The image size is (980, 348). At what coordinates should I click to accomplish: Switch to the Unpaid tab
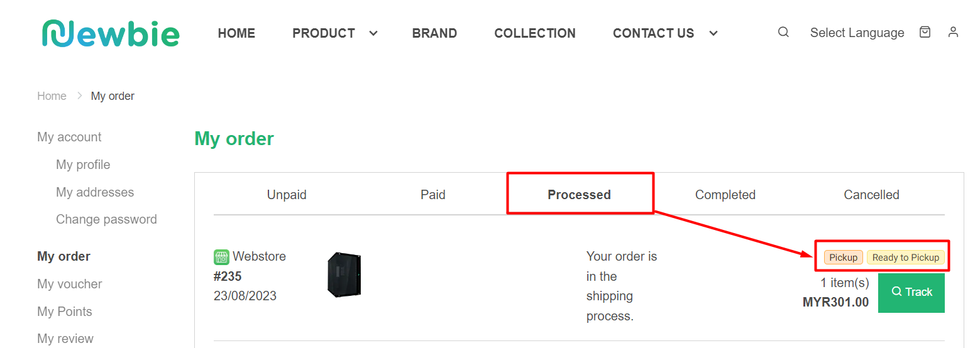[x=287, y=195]
